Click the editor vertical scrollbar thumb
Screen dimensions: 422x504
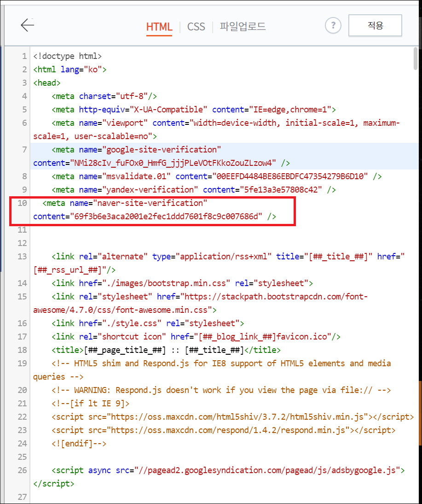pyautogui.click(x=415, y=59)
